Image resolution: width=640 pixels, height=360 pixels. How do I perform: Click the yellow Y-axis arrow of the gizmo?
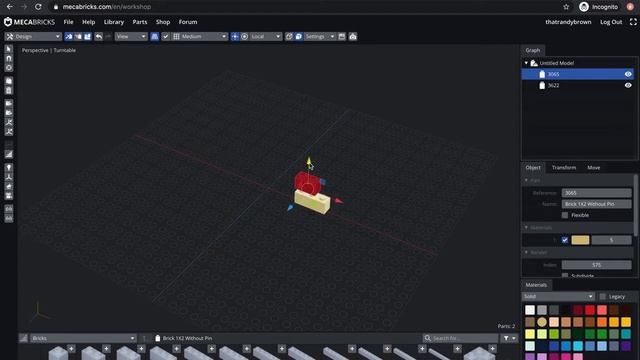(309, 161)
